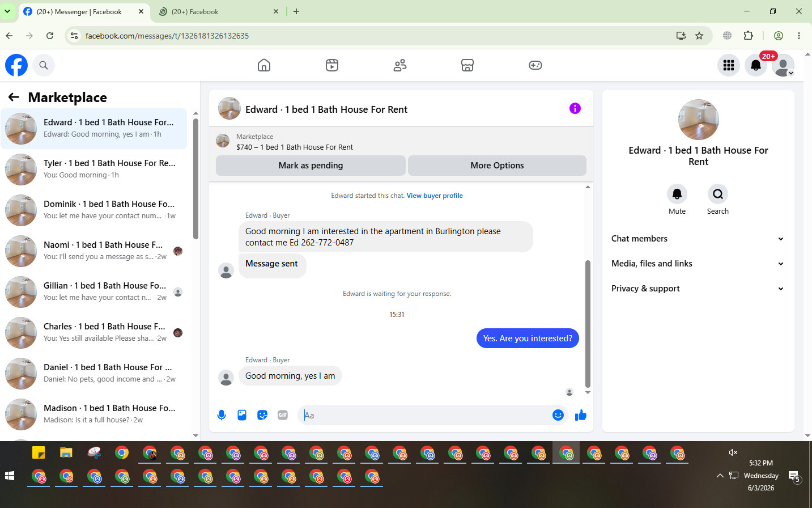Click the Marketplace listing thumbnail in the banner

(x=223, y=141)
